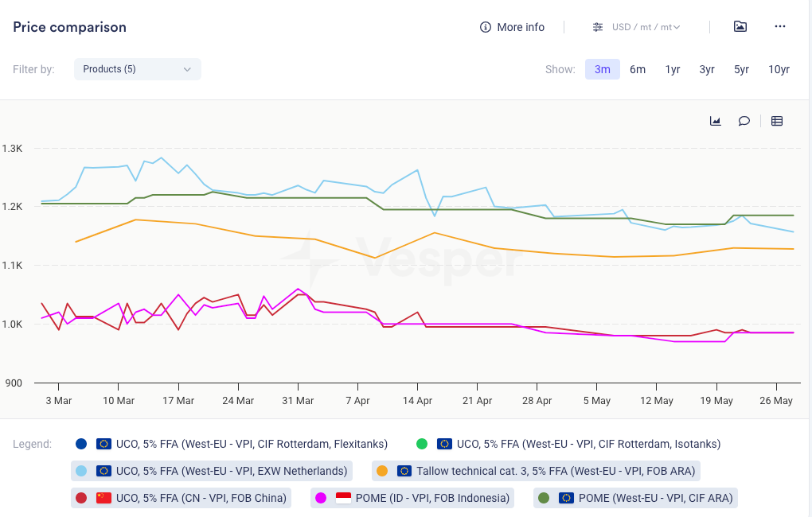Open the chart comments bubble icon

pos(744,121)
